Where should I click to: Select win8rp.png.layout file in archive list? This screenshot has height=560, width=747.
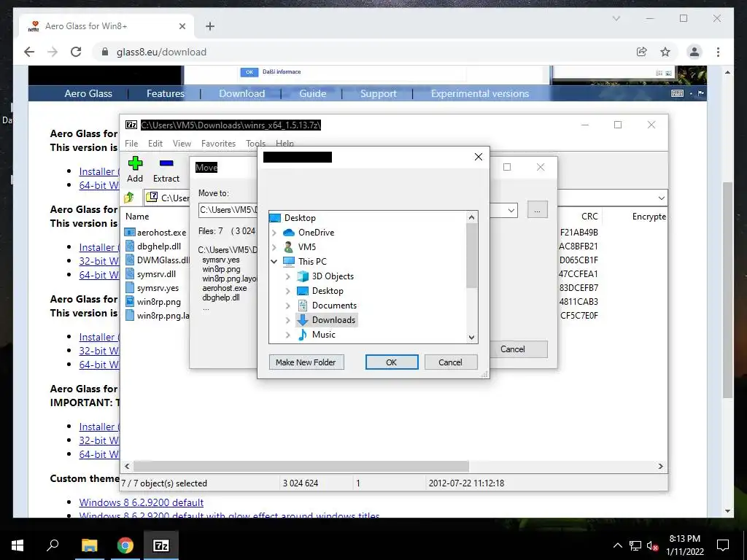pyautogui.click(x=157, y=315)
